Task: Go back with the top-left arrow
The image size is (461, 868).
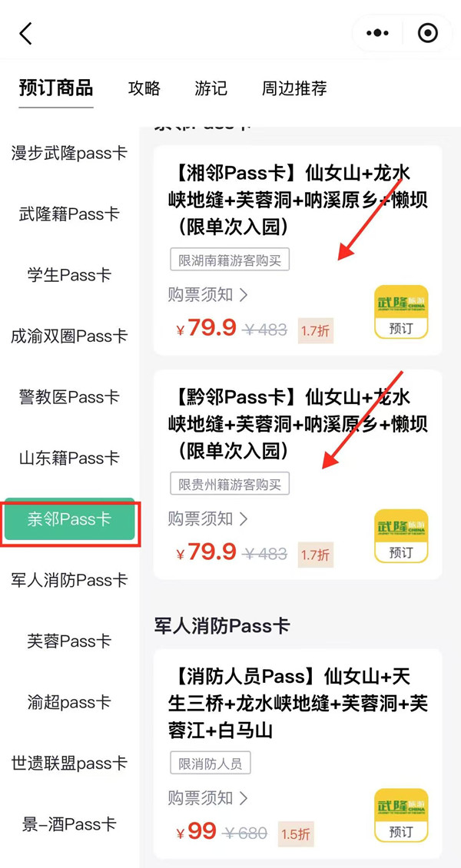Action: coord(26,33)
